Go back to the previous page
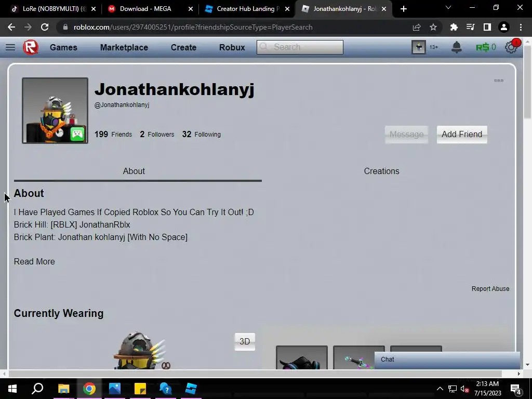532x399 pixels. tap(11, 27)
